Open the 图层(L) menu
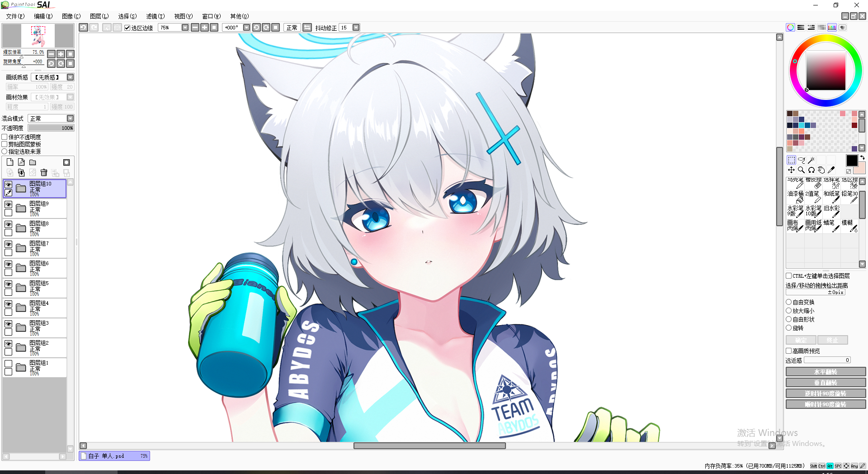This screenshot has width=868, height=474. [99, 16]
